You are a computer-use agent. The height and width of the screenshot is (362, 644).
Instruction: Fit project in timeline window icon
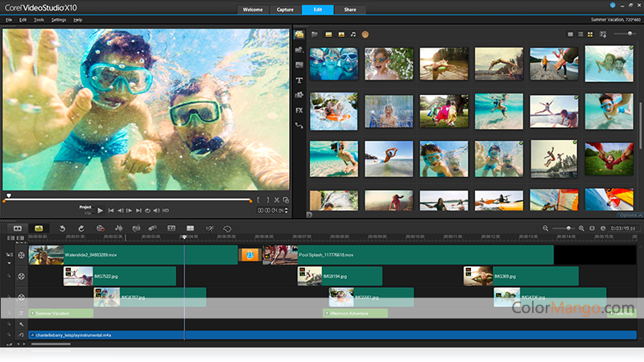(592, 228)
